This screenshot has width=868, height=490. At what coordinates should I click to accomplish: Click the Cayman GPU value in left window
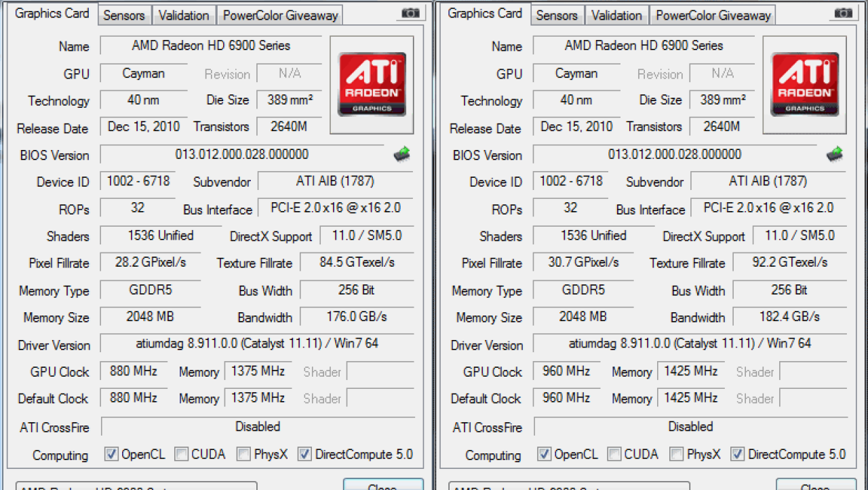pyautogui.click(x=144, y=73)
